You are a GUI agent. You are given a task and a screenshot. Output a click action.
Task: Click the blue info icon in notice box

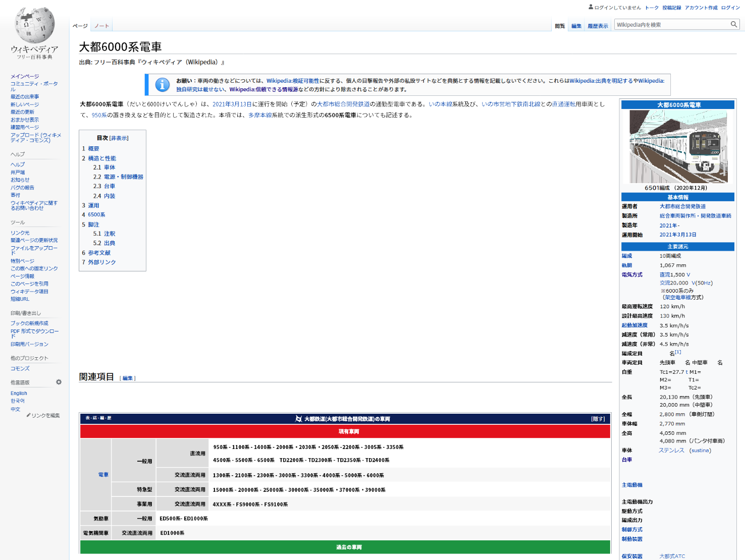(x=162, y=85)
